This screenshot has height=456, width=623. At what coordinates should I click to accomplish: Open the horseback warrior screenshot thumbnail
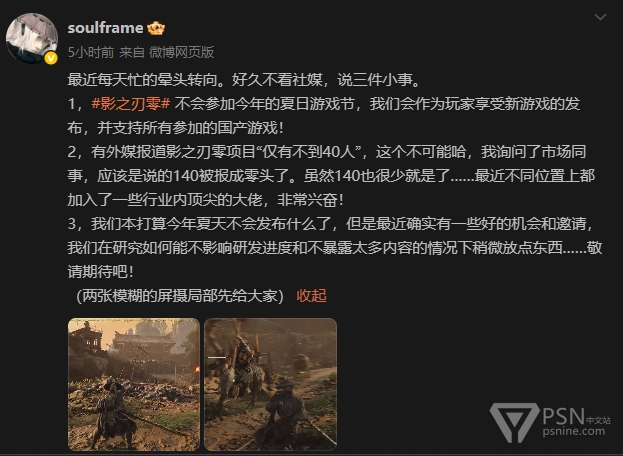click(270, 384)
